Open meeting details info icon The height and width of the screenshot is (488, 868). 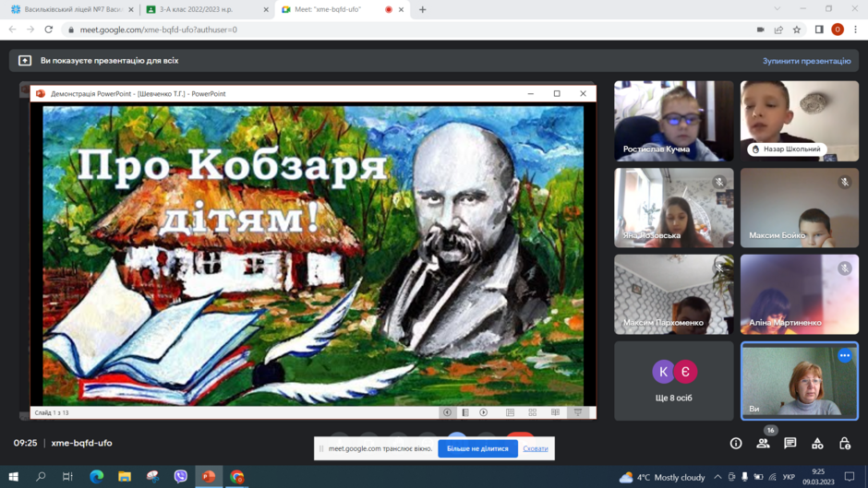point(736,443)
